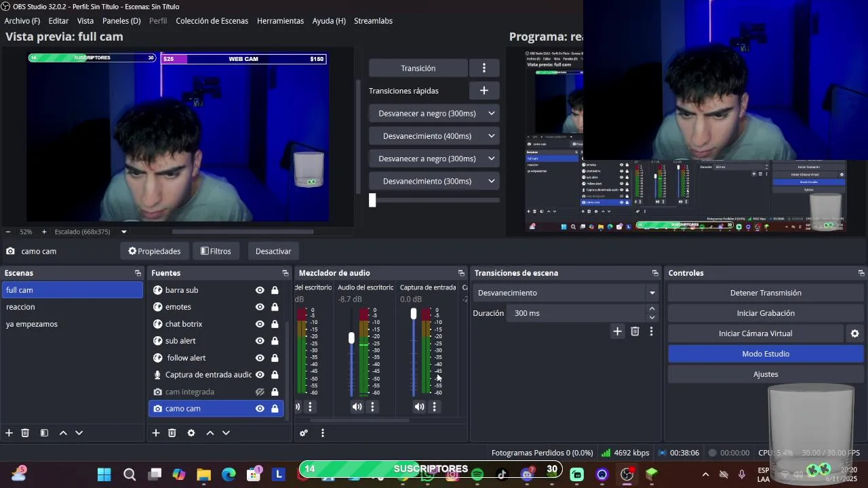Zoom out preview with minus icon
This screenshot has width=868, height=488.
pos(8,232)
